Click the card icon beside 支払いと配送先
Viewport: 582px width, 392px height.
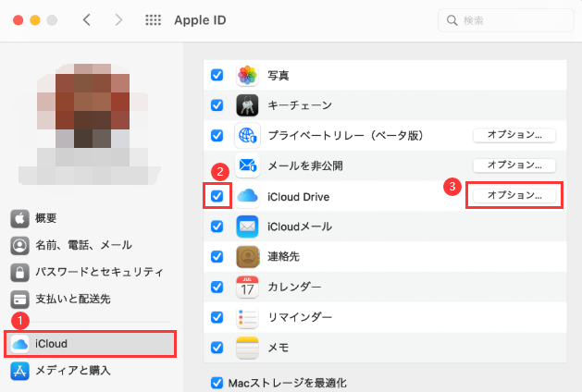[19, 300]
